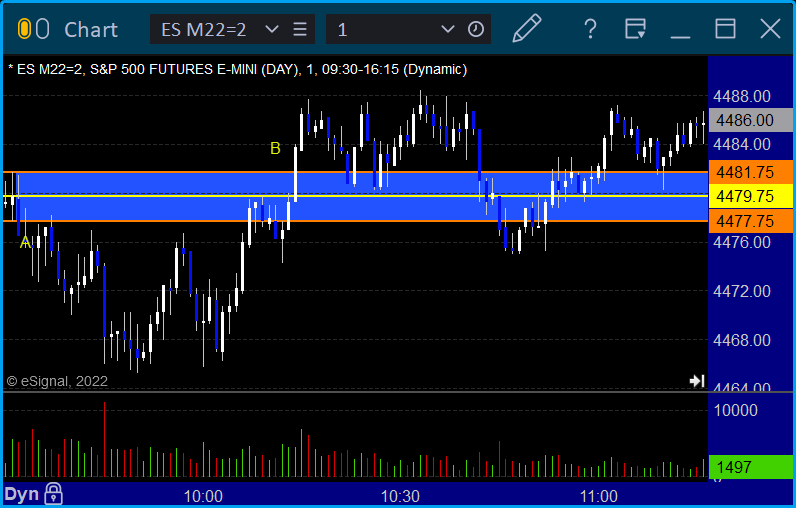Click the Dyn scaling label
Viewport: 796px width, 508px height.
click(22, 494)
